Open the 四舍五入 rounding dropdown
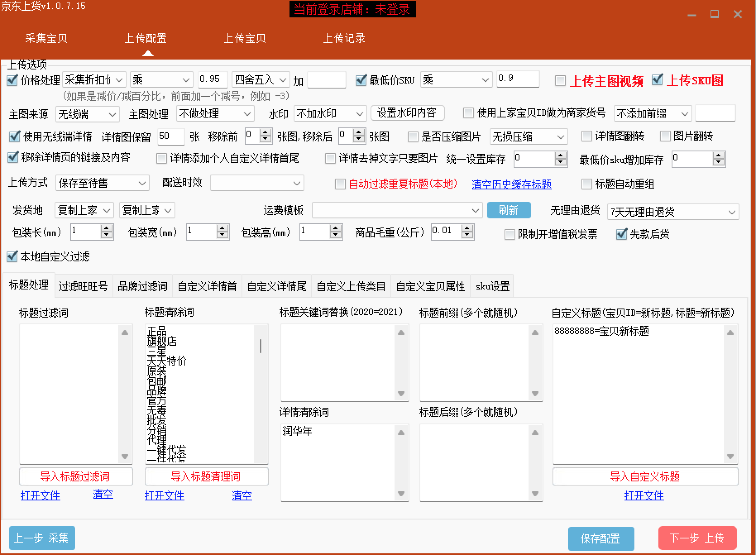The height and width of the screenshot is (555, 756). [x=261, y=79]
